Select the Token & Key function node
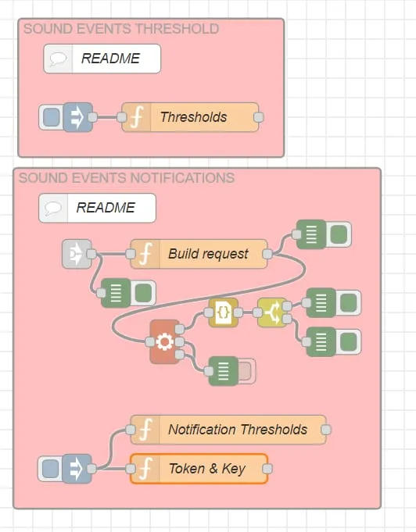 (199, 469)
